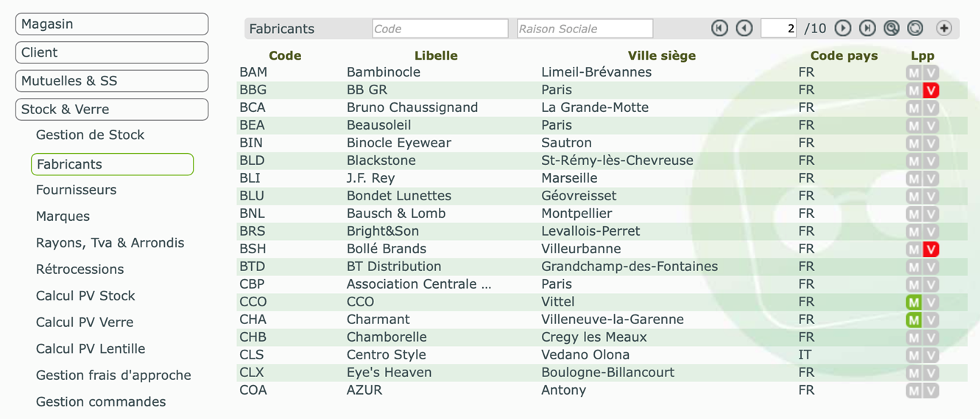This screenshot has width=980, height=419.
Task: Expand the Magasin section
Action: [112, 24]
